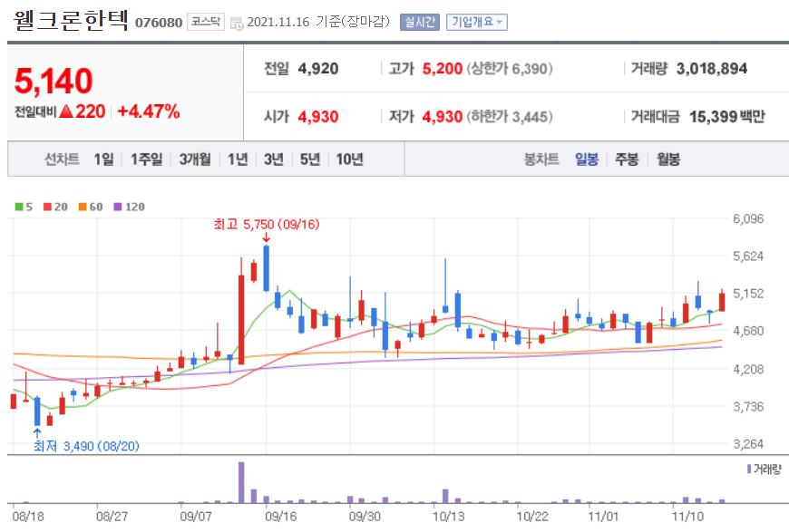Select the 1일 line chart tab

103,160
